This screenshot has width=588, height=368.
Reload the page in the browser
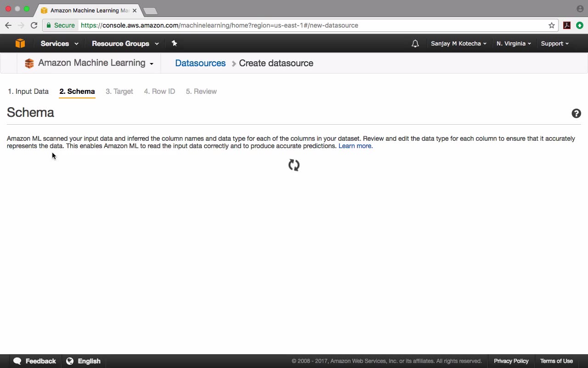click(34, 25)
